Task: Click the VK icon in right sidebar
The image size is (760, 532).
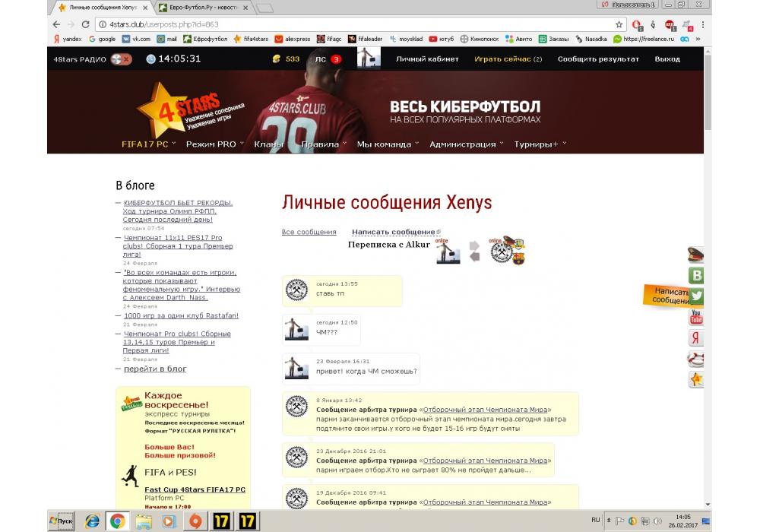Action: (695, 277)
